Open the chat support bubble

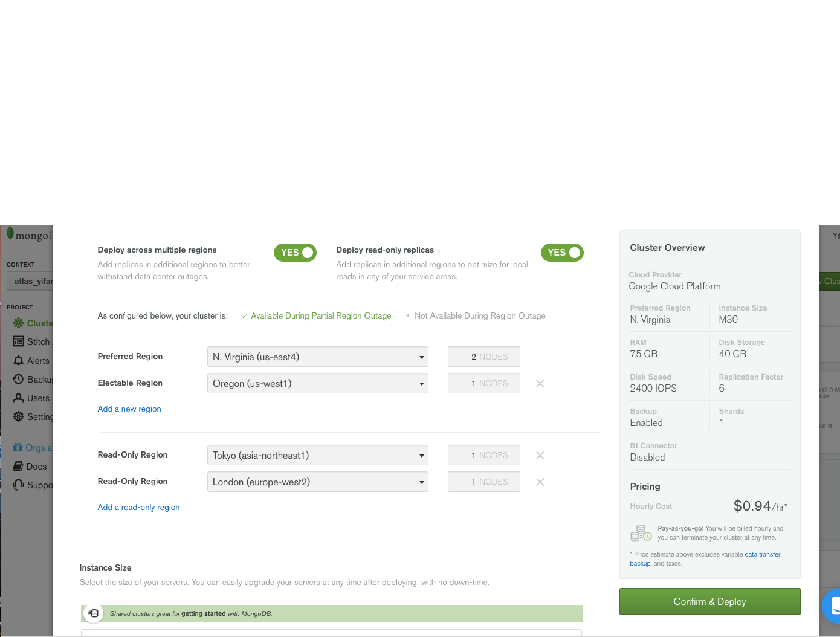(833, 606)
